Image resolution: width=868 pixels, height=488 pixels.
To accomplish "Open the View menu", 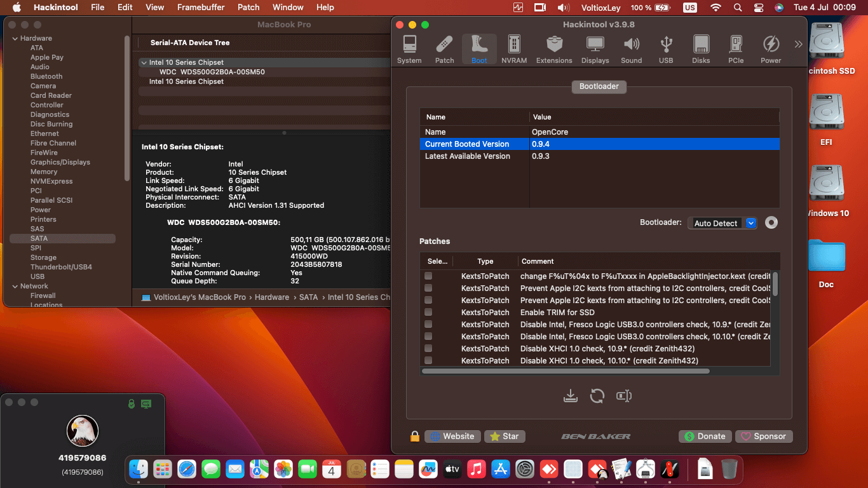I will [x=155, y=7].
